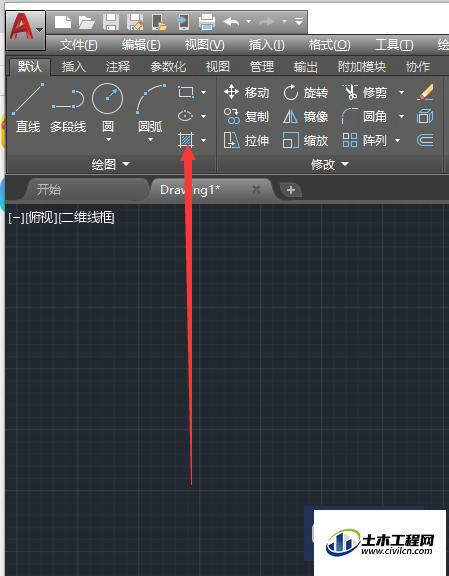Image resolution: width=449 pixels, height=576 pixels.
Task: Expand the hatch tool dropdown arrow
Action: pyautogui.click(x=204, y=140)
